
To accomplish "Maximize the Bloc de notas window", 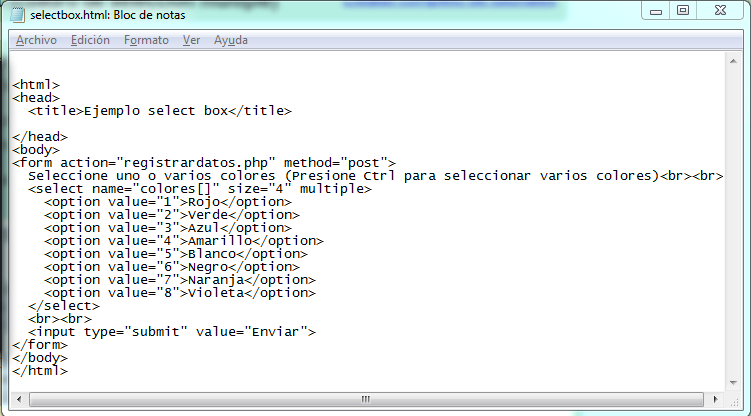I will coord(683,11).
